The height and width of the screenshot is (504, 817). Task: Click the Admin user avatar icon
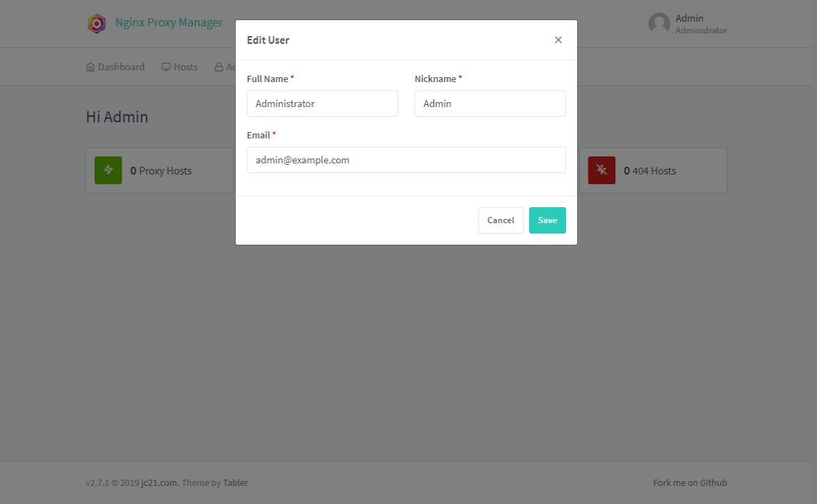[659, 24]
